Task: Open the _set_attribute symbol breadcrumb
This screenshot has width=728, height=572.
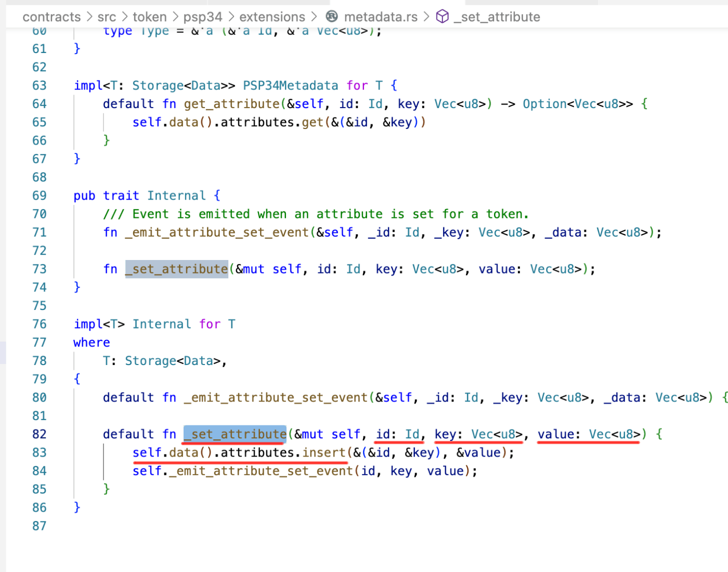Action: pyautogui.click(x=497, y=17)
